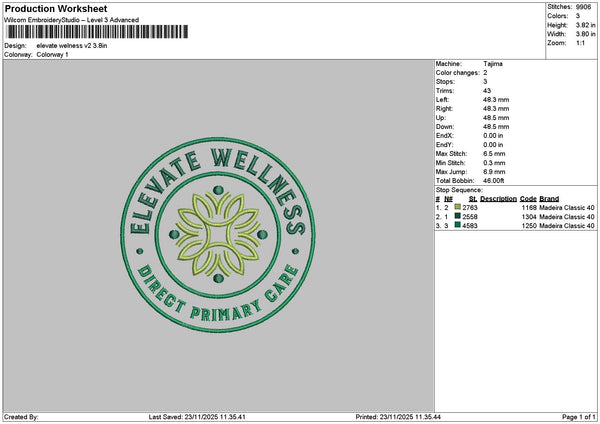This screenshot has height=424, width=600.
Task: Click the Brand column header
Action: pyautogui.click(x=549, y=199)
